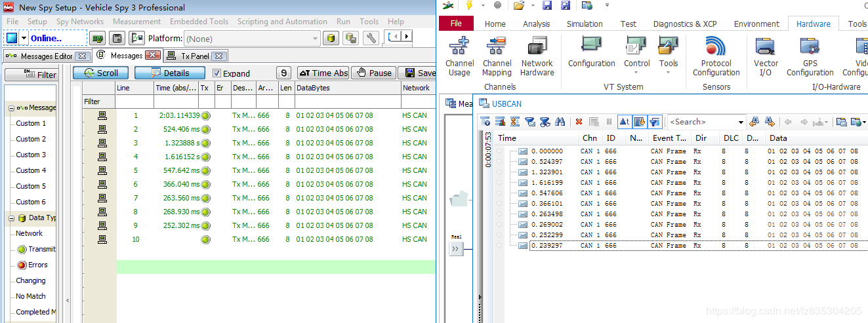Expand the VT System Control dropdown
This screenshot has width=868, height=323.
(x=637, y=72)
